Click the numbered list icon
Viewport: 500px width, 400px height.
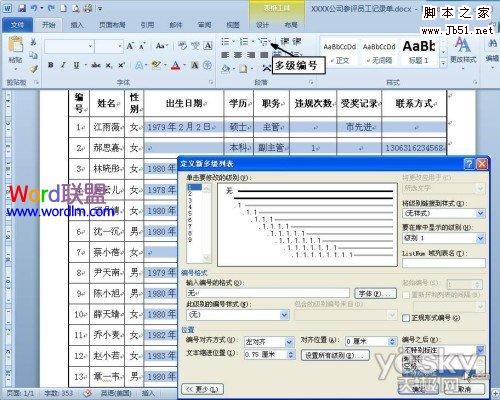coord(244,42)
